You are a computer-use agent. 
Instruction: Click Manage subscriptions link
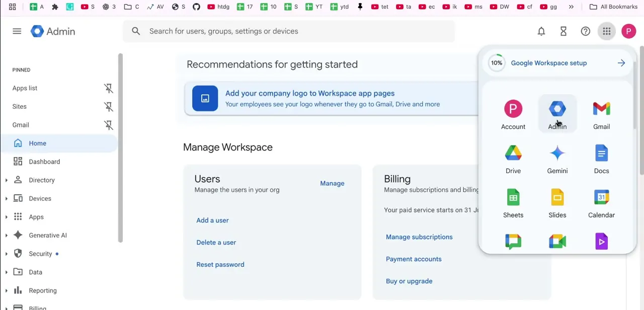pos(419,237)
